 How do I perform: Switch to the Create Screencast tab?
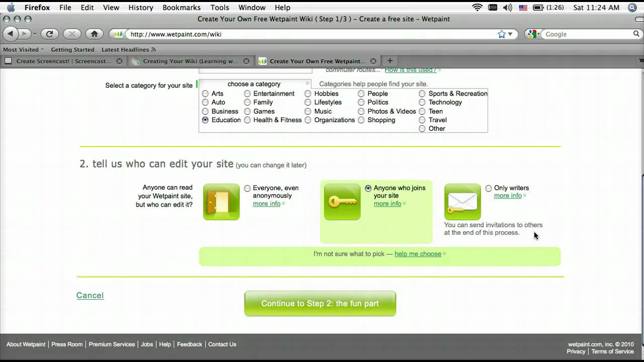point(63,61)
